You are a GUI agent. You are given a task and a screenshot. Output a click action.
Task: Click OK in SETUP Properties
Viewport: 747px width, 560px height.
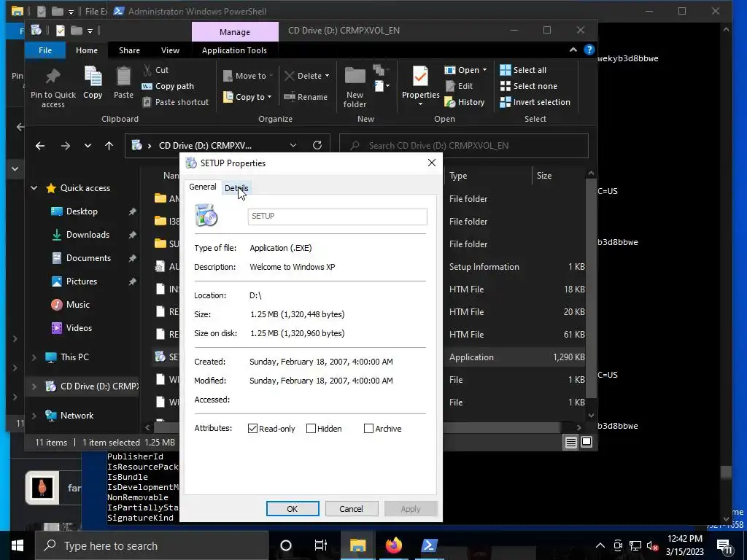pyautogui.click(x=293, y=508)
